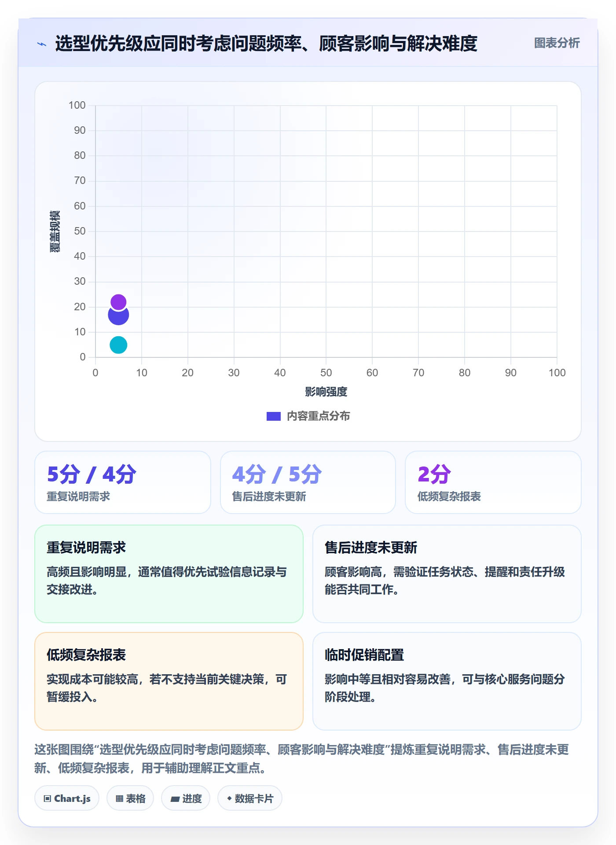Select the orange 低频复杂报表 description card
Screen dimensions: 616x845
[169, 681]
